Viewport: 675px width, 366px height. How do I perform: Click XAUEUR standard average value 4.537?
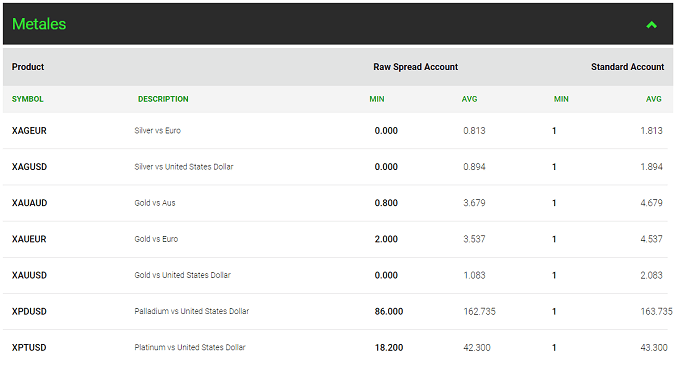651,239
